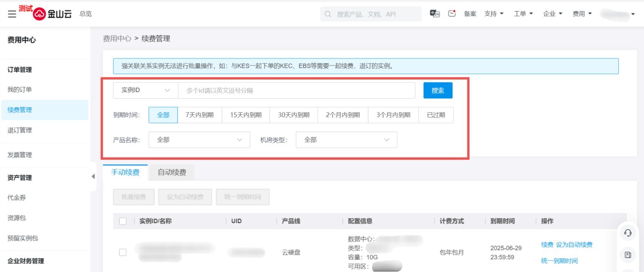
Task: Select the 已过期 expiry filter
Action: point(436,115)
